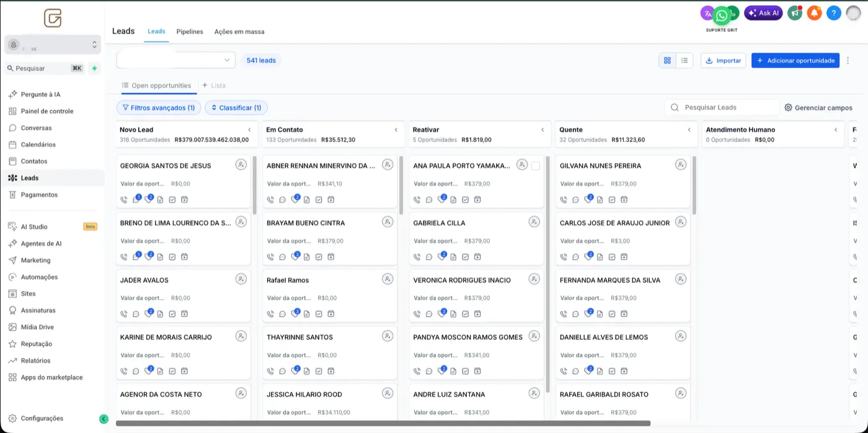Open the blue help question mark icon
Image resolution: width=868 pixels, height=433 pixels.
click(835, 12)
